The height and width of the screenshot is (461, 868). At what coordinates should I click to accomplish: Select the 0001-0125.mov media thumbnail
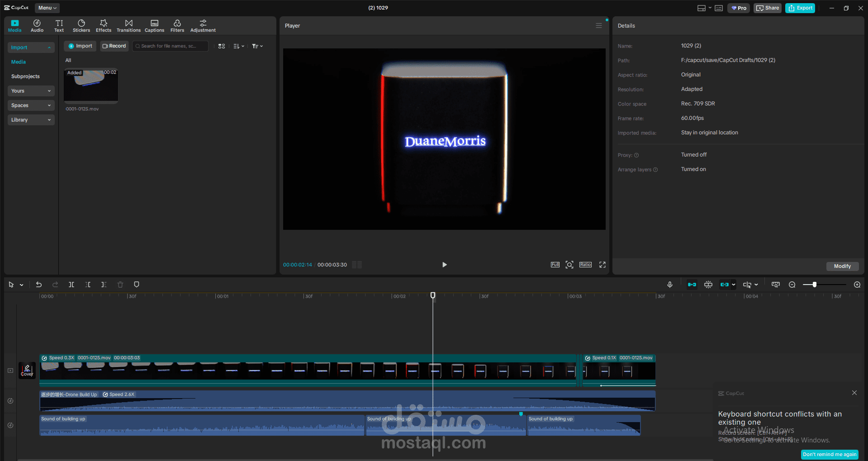[x=91, y=86]
